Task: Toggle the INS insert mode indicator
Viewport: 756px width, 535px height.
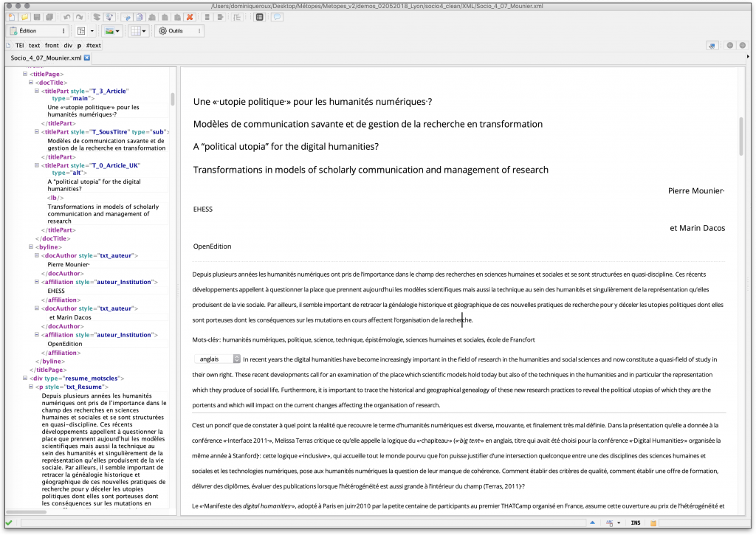Action: [636, 523]
